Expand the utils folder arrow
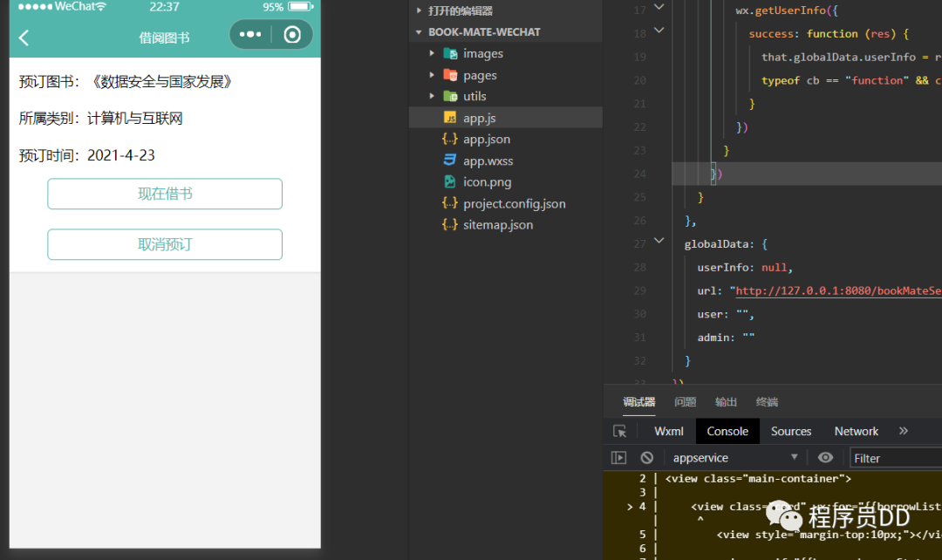This screenshot has width=942, height=560. [432, 96]
